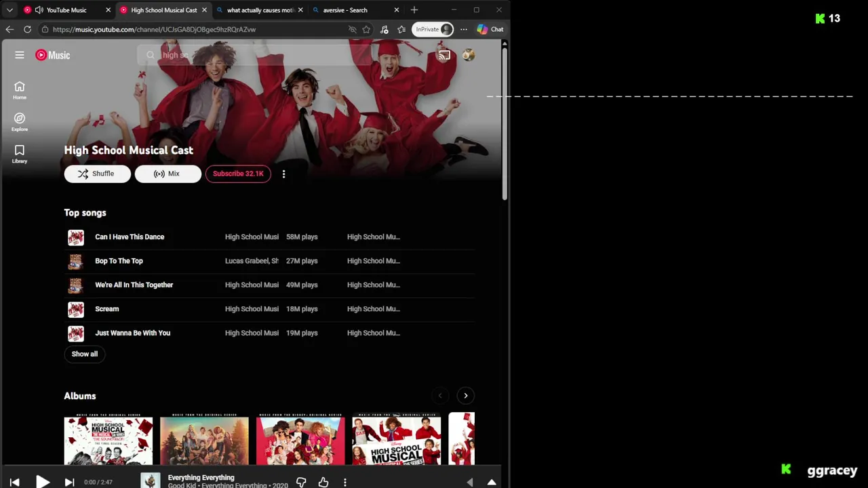Open tab actions dropdown chevron
The height and width of the screenshot is (488, 868).
tap(9, 10)
